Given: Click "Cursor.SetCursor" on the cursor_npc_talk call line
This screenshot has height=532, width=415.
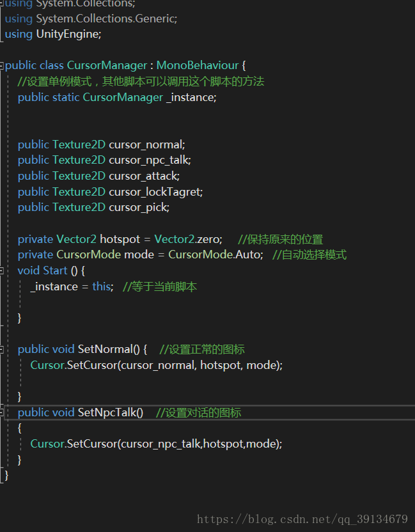Looking at the screenshot, I should 74,444.
